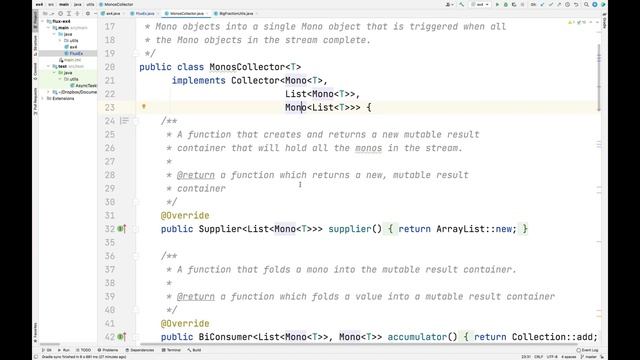
Task: Select AsyncTask class in test utils
Action: click(84, 86)
